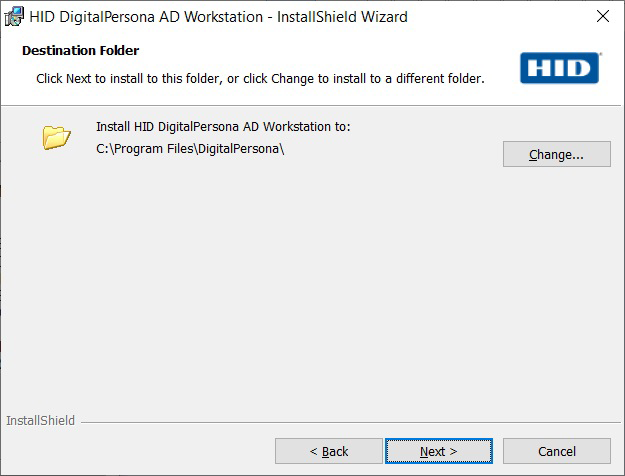625x476 pixels.
Task: Click the InstallShield label near the bottom
Action: [x=40, y=421]
